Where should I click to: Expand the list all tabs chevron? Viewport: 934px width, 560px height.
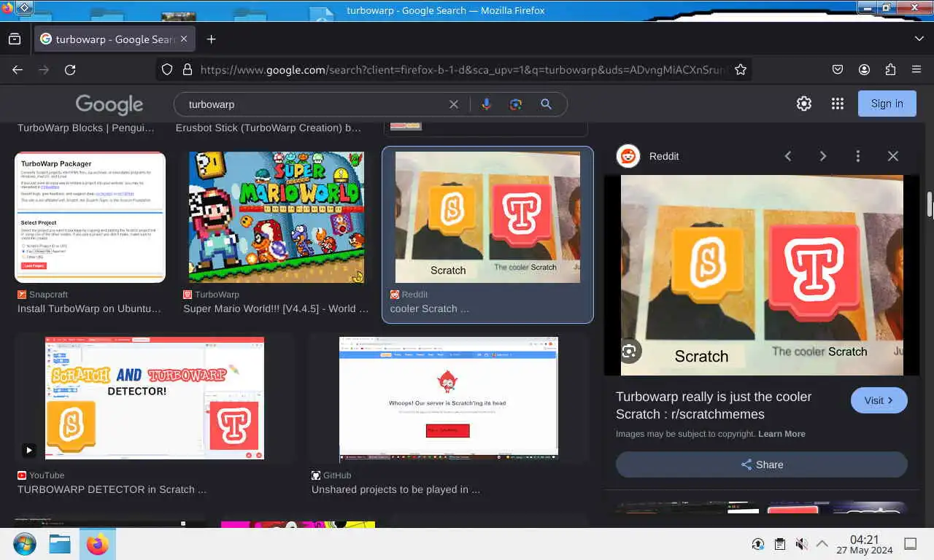[919, 39]
